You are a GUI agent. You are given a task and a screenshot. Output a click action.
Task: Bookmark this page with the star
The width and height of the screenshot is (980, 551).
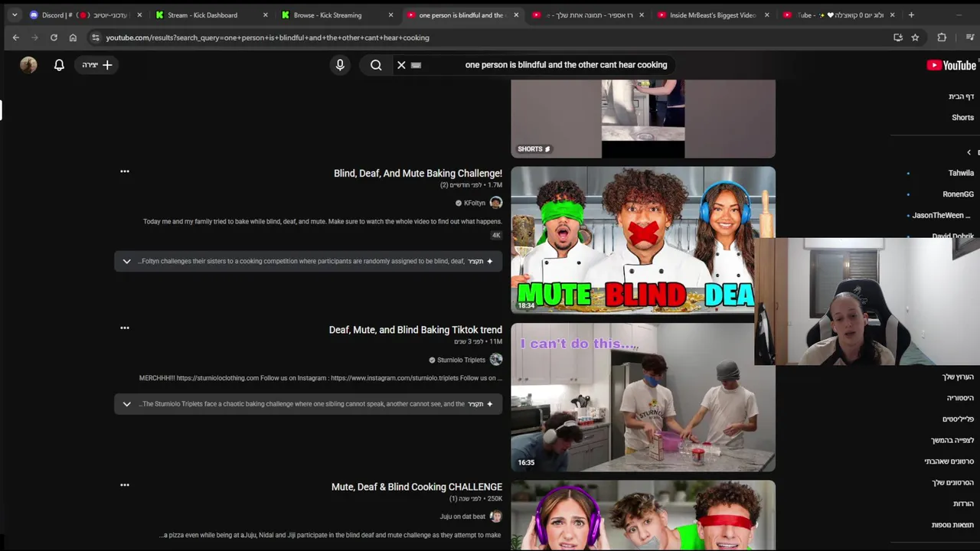tap(915, 37)
